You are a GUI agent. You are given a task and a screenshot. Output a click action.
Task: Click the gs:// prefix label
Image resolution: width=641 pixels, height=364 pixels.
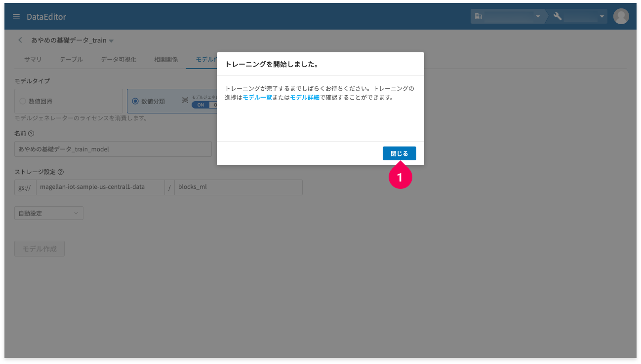[25, 187]
